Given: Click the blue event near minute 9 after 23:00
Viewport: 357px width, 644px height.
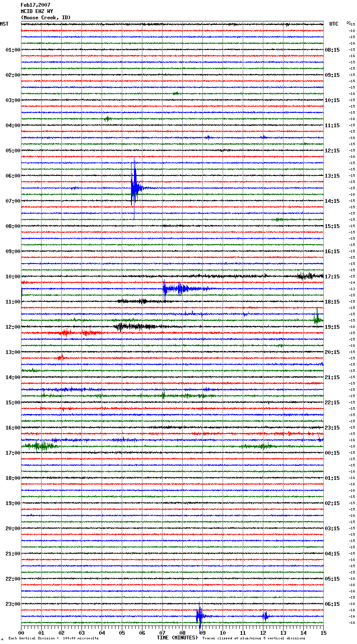Looking at the screenshot, I should pos(200,616).
